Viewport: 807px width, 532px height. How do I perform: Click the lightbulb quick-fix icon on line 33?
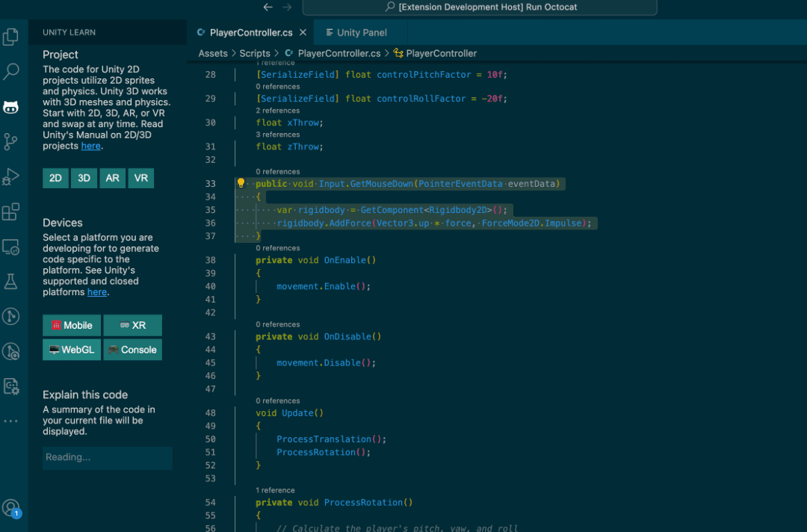pos(241,183)
